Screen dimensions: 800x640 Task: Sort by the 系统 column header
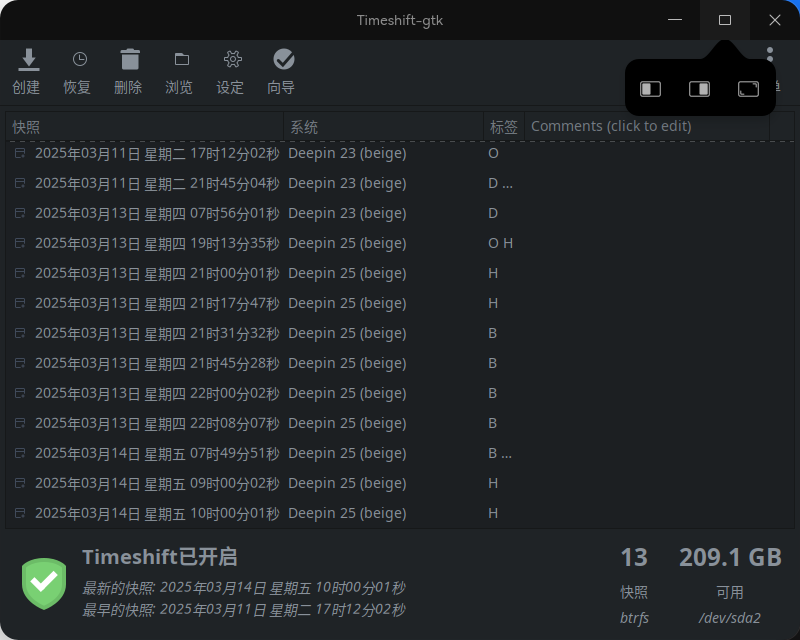[384, 127]
